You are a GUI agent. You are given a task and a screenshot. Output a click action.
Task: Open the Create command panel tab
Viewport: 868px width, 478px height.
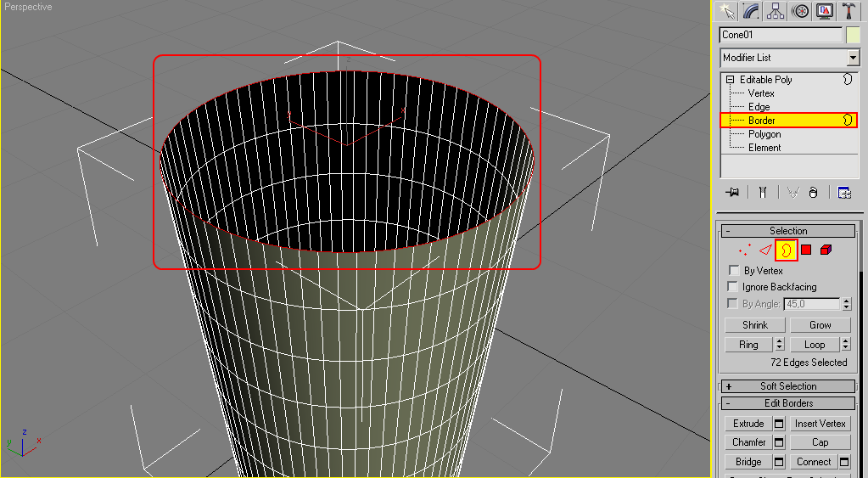tap(725, 11)
